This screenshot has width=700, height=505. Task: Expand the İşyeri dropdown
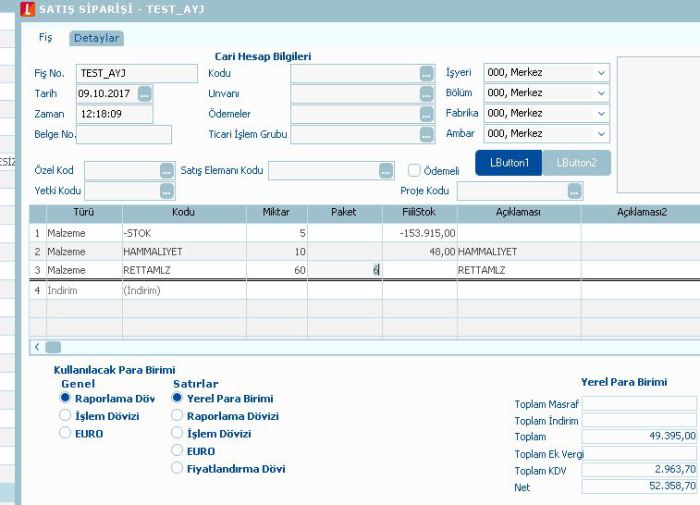coord(601,73)
